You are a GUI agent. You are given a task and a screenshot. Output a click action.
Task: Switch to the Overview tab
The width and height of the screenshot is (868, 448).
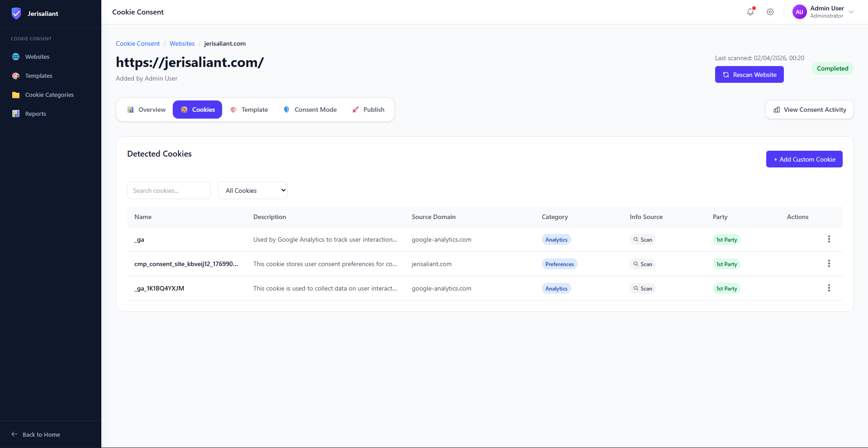pos(146,110)
